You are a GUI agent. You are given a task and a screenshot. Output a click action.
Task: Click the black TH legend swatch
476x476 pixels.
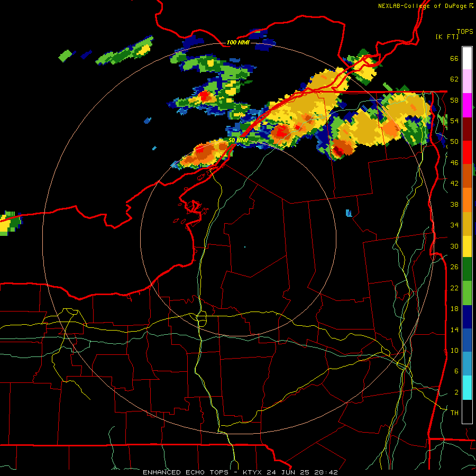467,411
